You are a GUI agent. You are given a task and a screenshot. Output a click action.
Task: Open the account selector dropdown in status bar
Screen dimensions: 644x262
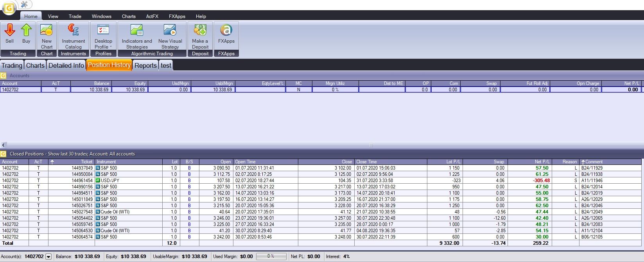tap(48, 257)
